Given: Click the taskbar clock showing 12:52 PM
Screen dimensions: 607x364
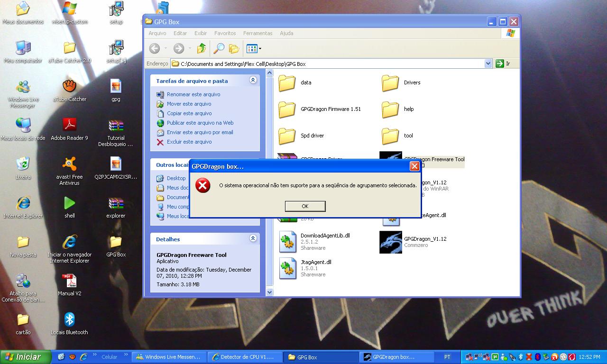Looking at the screenshot, I should (589, 357).
